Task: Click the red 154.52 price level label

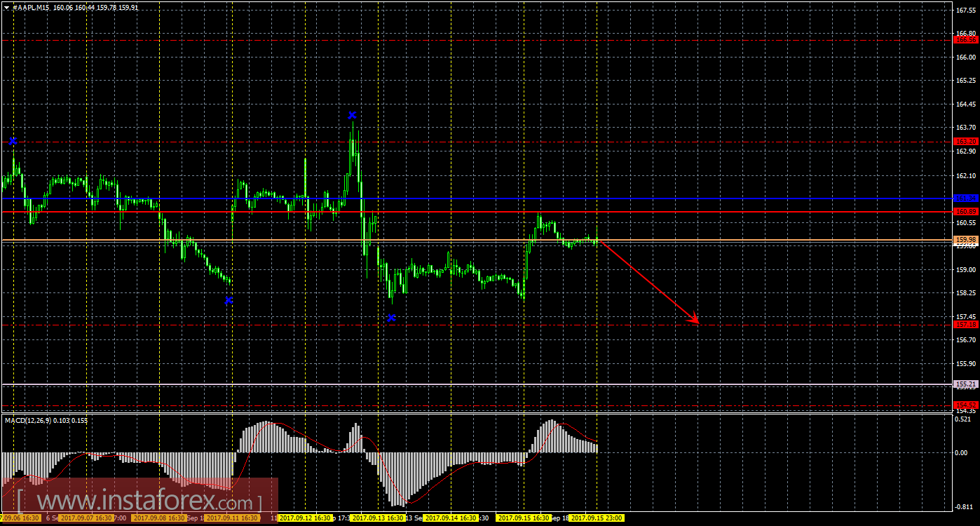Action: [x=966, y=405]
